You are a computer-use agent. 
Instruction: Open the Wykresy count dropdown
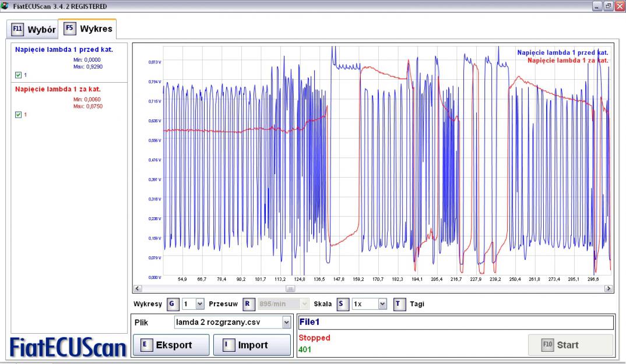point(200,303)
